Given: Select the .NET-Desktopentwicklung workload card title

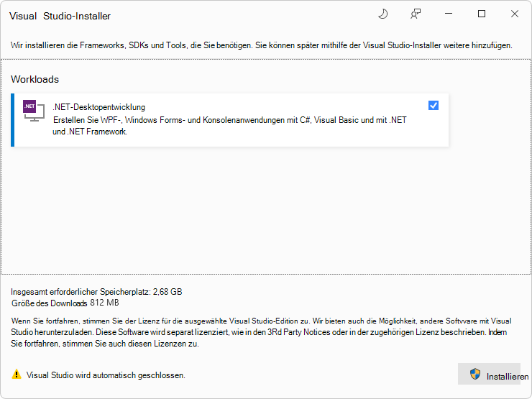Looking at the screenshot, I should pos(99,107).
